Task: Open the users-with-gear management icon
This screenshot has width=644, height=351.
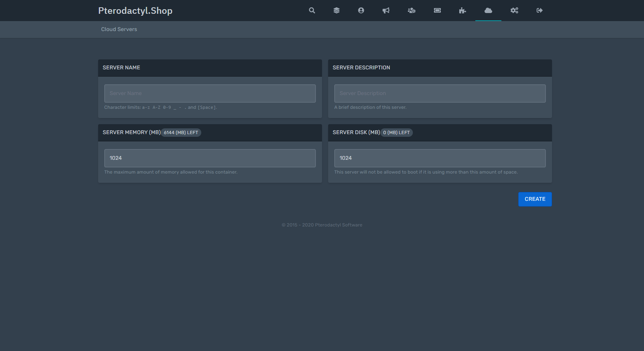Action: 412,10
